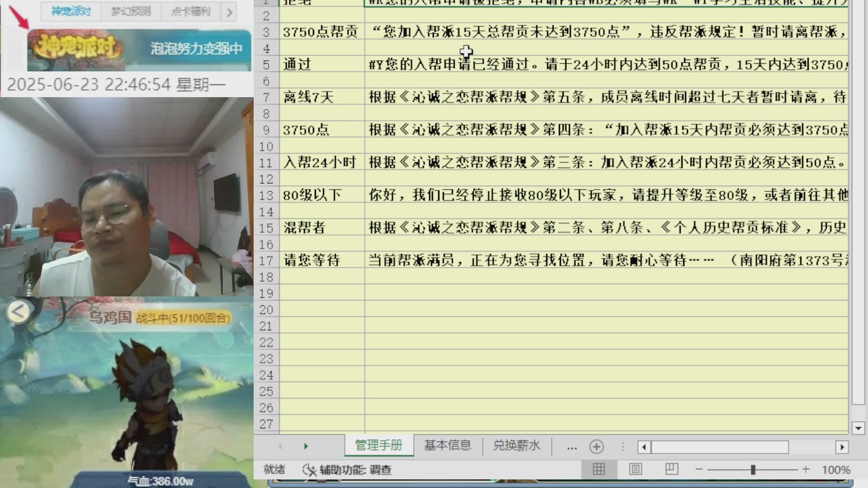Click the tab bar splitter handle dots
Image resolution: width=868 pixels, height=488 pixels.
click(x=623, y=447)
